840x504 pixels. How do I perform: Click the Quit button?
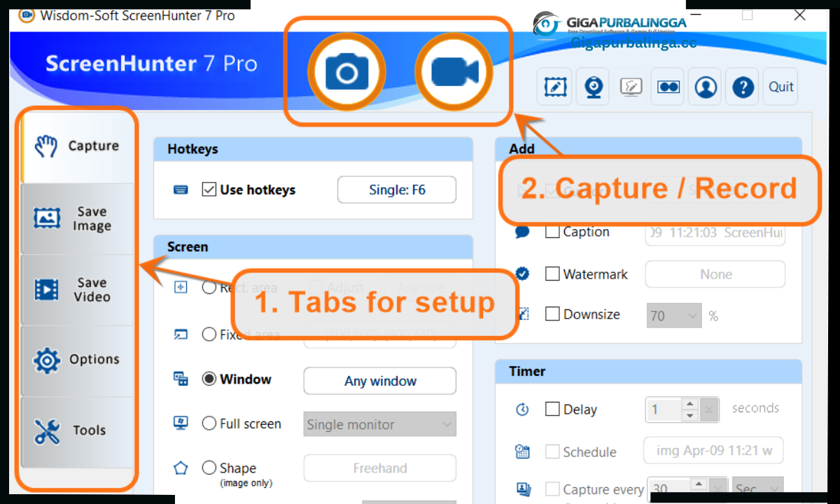point(780,87)
